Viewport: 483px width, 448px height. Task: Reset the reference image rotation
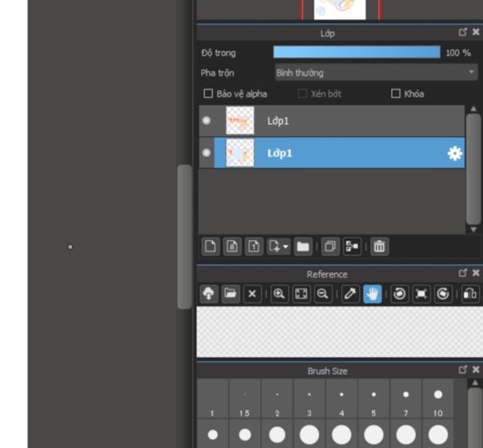421,294
